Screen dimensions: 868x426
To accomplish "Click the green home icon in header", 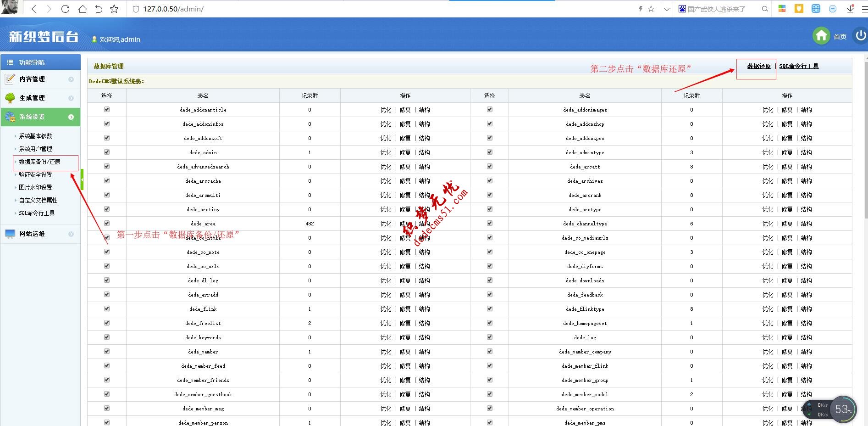I will pyautogui.click(x=821, y=36).
